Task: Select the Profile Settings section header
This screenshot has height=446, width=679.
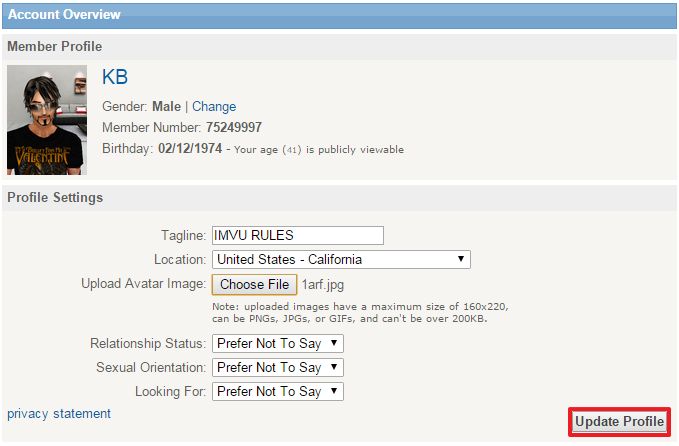Action: coord(55,197)
